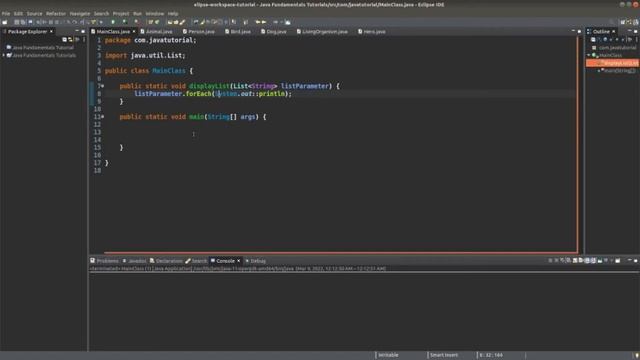The height and width of the screenshot is (360, 640).
Task: Open the Navigate menu
Action: click(x=80, y=13)
